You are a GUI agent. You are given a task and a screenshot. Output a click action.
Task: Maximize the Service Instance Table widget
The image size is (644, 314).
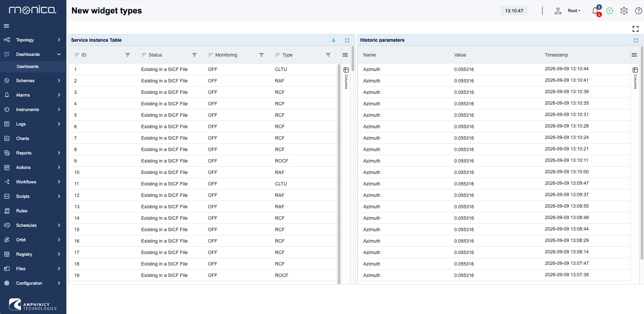[347, 40]
